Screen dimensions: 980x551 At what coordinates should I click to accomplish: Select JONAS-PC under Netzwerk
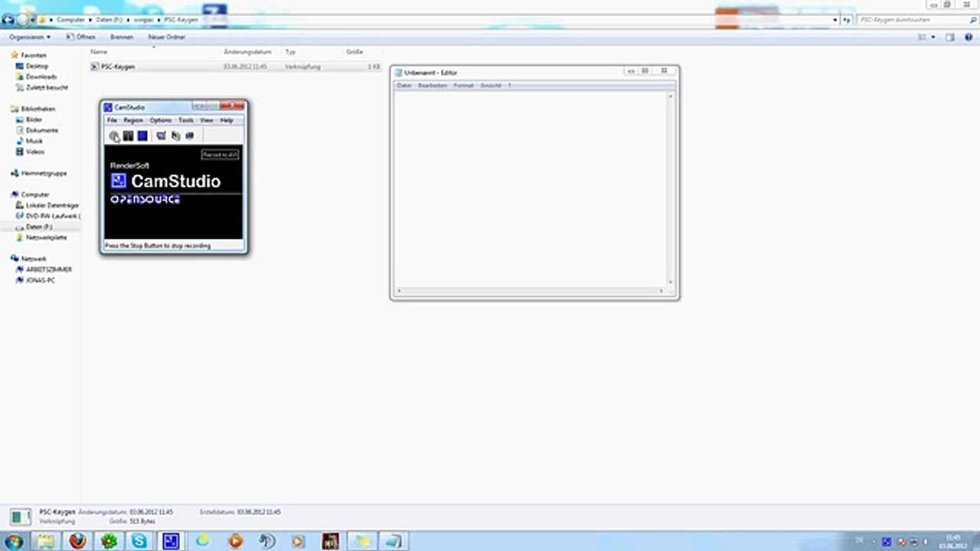click(x=35, y=280)
